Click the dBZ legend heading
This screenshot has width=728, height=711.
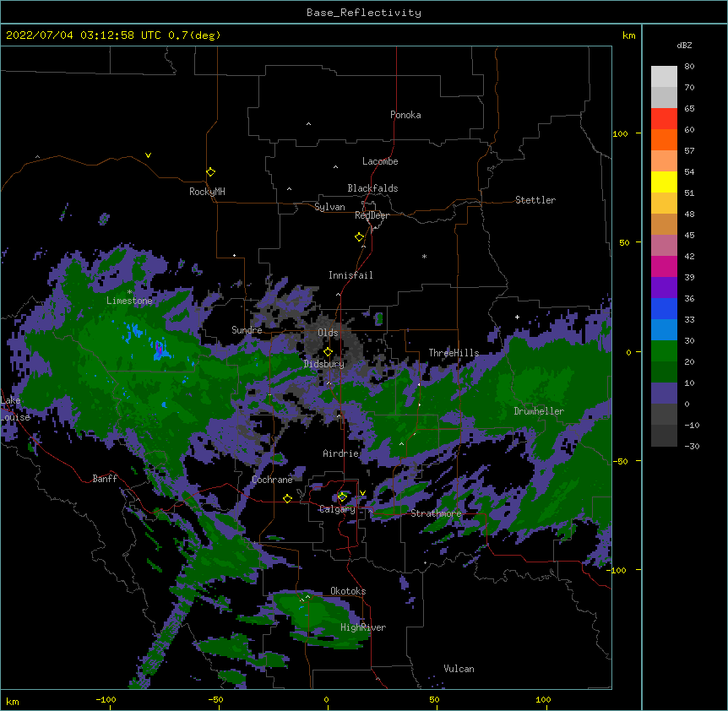tap(684, 46)
